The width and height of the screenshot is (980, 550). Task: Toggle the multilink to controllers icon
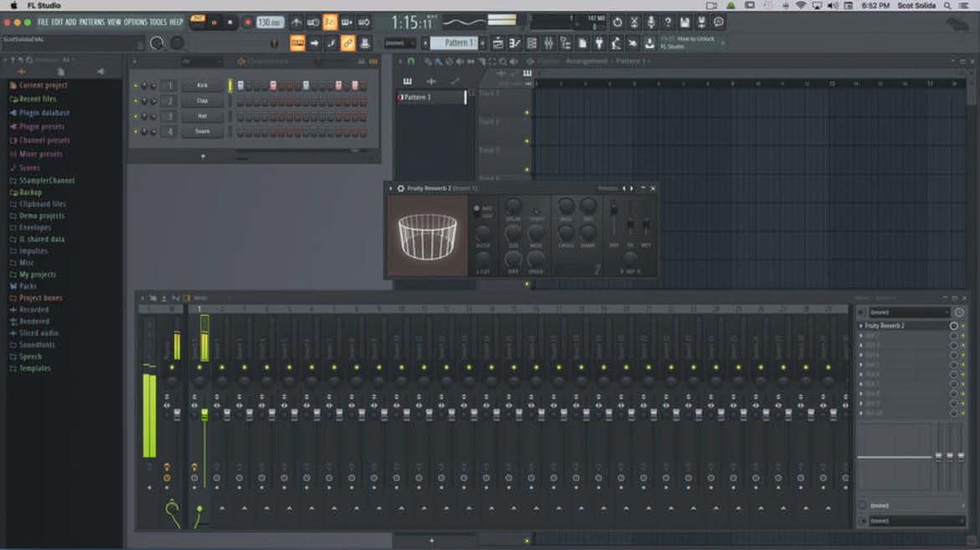tap(365, 44)
